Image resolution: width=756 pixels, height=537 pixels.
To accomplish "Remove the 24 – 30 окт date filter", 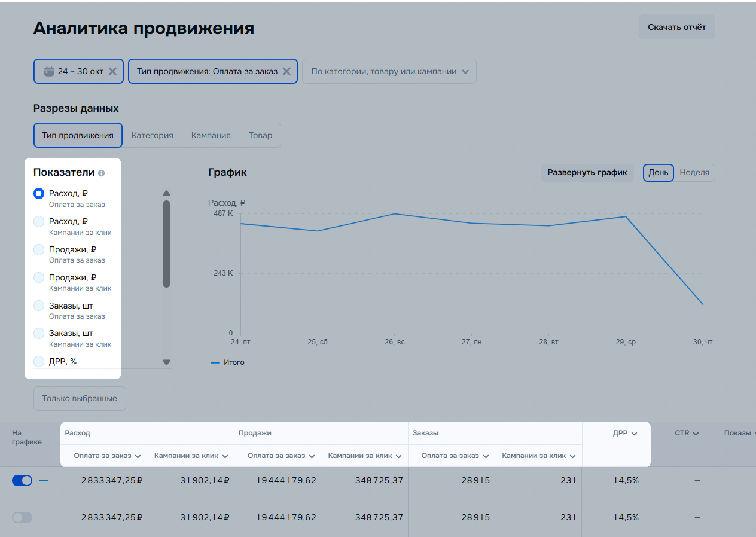I will click(x=112, y=71).
